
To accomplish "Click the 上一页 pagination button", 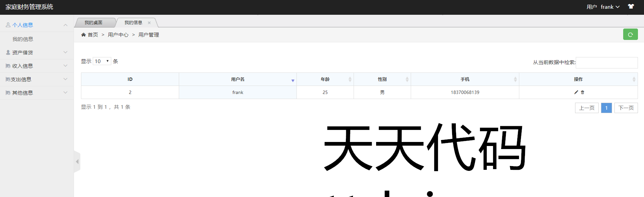I will click(587, 108).
